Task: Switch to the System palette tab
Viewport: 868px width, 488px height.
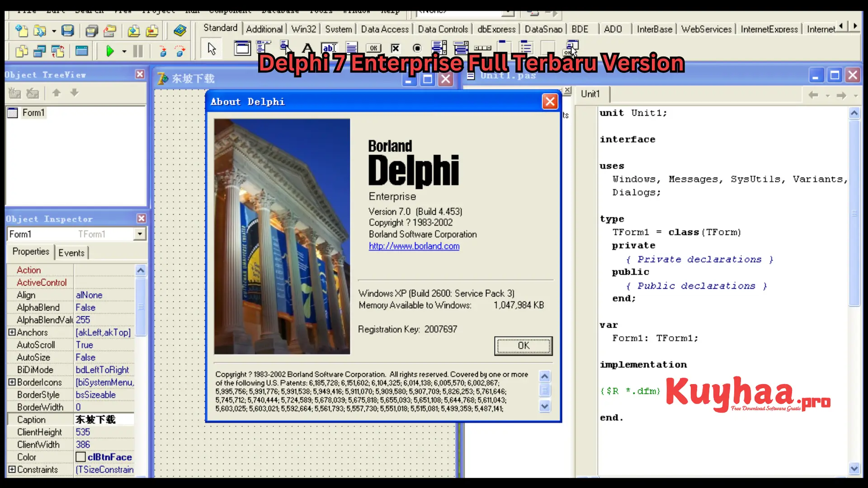Action: (x=339, y=29)
